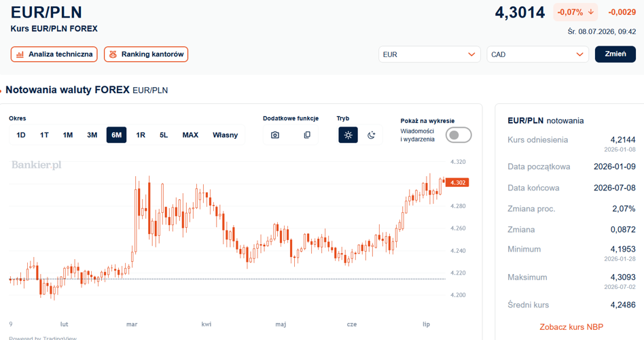Click the 4.320 price axis label
The width and height of the screenshot is (644, 340).
tap(458, 162)
